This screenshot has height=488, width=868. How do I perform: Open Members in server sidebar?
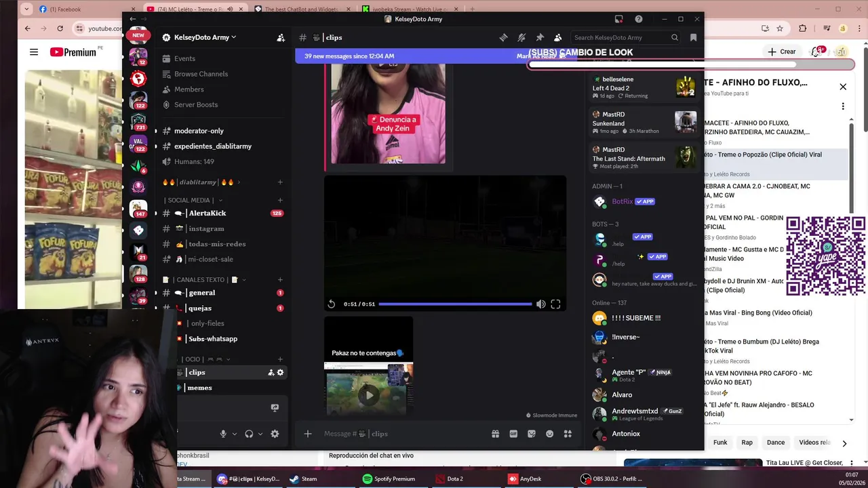pos(189,89)
